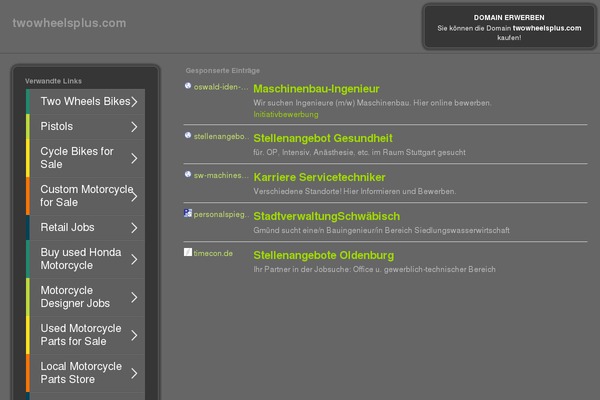Viewport: 600px width, 400px height.
Task: Open the Two Wheels Bikes related link
Action: click(x=85, y=101)
